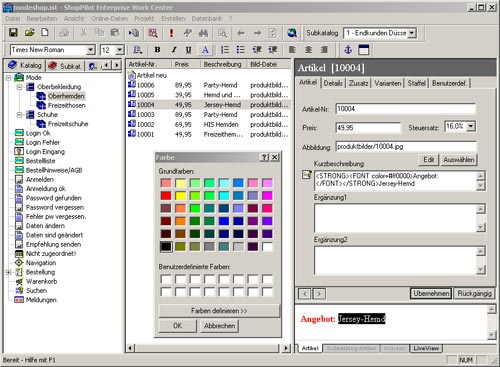Viewport: 500px width, 367px height.
Task: Toggle underline formatting
Action: 189,50
